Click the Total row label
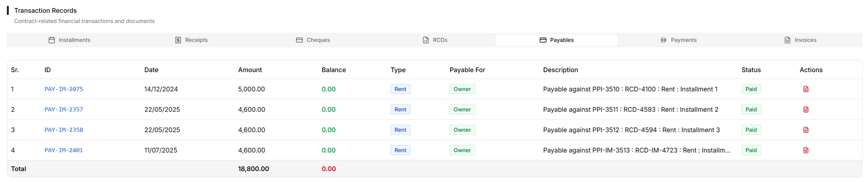Image resolution: width=868 pixels, height=182 pixels. pyautogui.click(x=19, y=168)
